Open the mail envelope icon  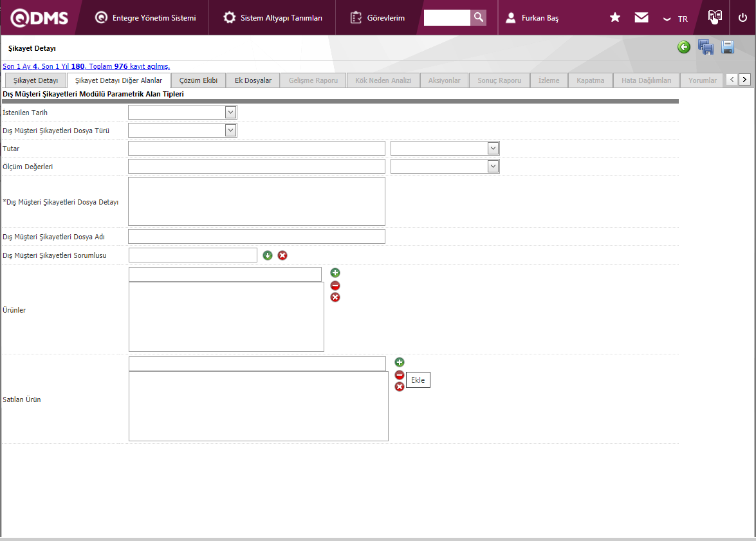coord(641,17)
